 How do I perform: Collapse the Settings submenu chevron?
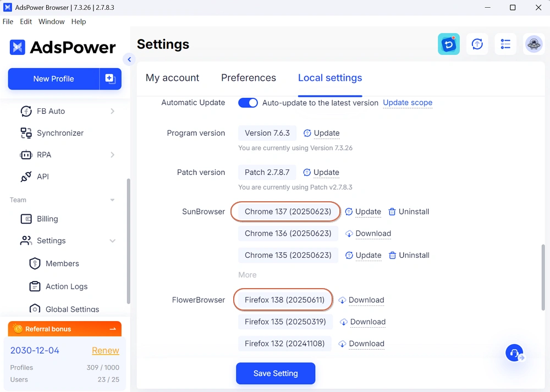pyautogui.click(x=113, y=241)
